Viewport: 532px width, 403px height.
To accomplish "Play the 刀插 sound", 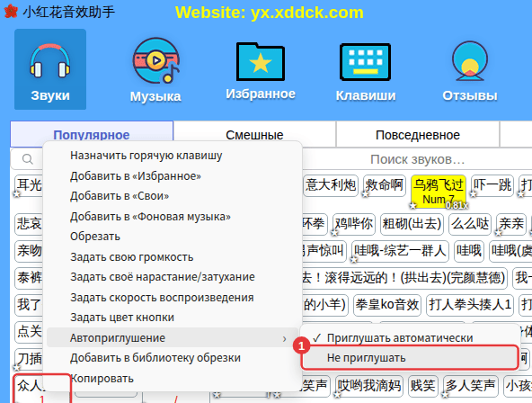I will [x=29, y=359].
